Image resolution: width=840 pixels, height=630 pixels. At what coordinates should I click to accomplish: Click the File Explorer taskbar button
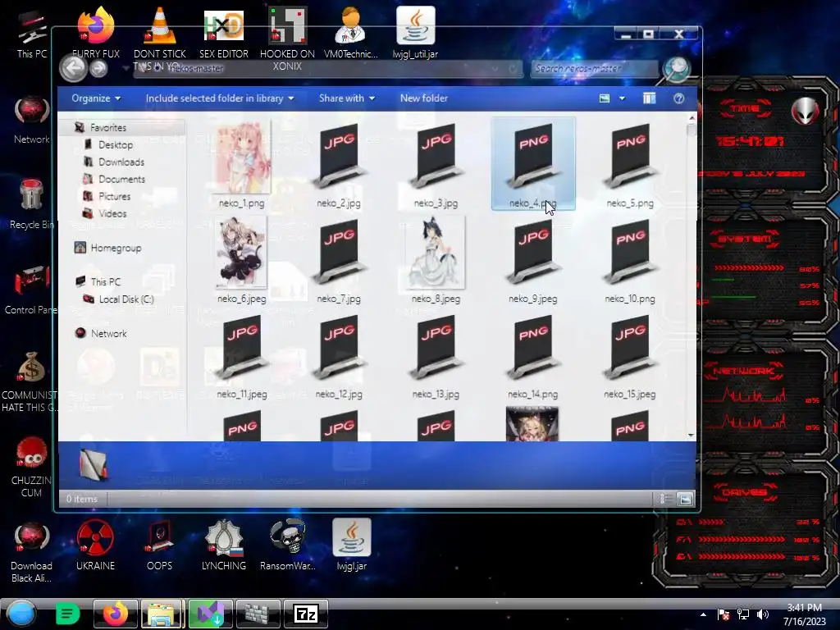162,614
